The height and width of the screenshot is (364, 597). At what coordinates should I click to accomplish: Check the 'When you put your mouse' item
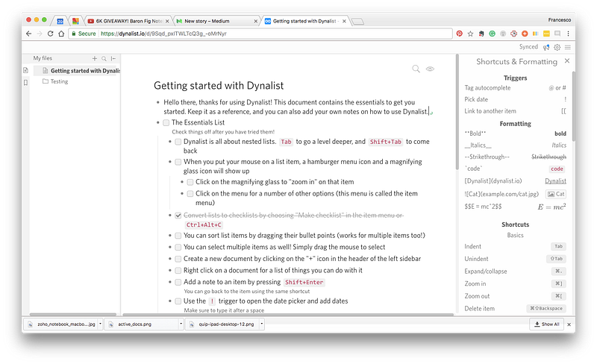coord(178,162)
